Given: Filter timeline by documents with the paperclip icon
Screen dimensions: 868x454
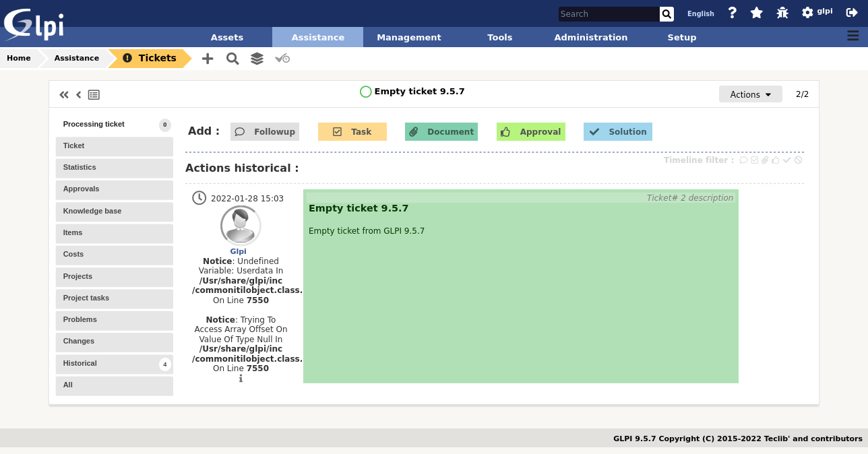Looking at the screenshot, I should tap(764, 160).
